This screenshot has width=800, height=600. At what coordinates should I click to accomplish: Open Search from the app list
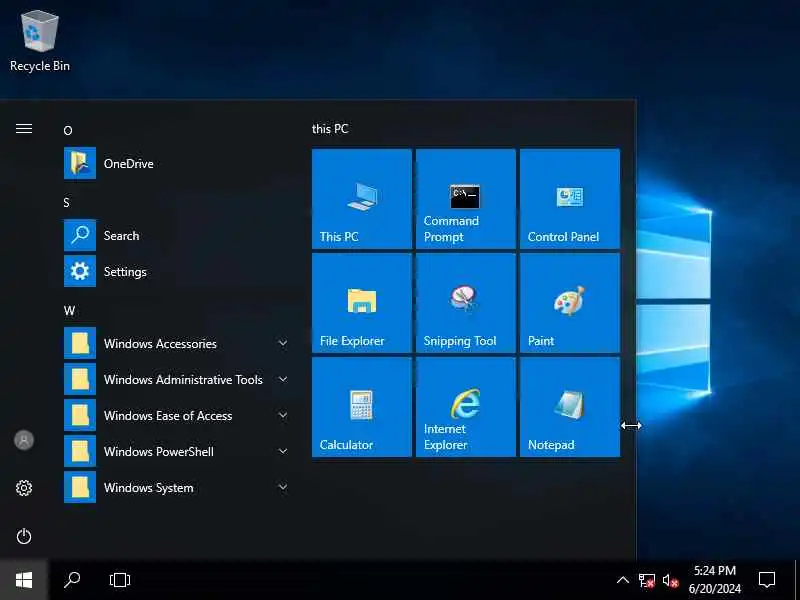176,235
